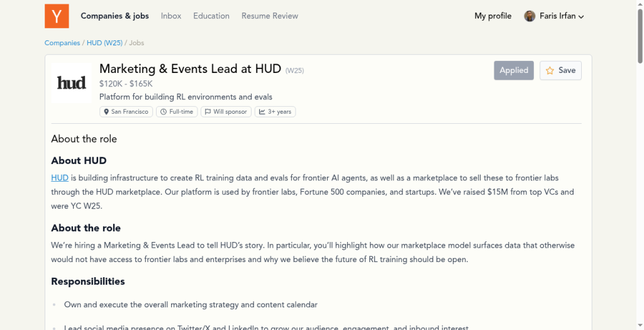Click Faris Irfan's profile avatar
The height and width of the screenshot is (330, 644).
530,16
